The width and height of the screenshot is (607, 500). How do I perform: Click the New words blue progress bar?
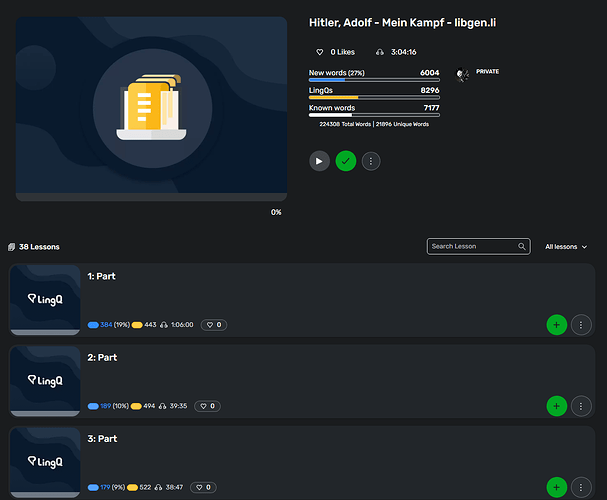point(374,80)
